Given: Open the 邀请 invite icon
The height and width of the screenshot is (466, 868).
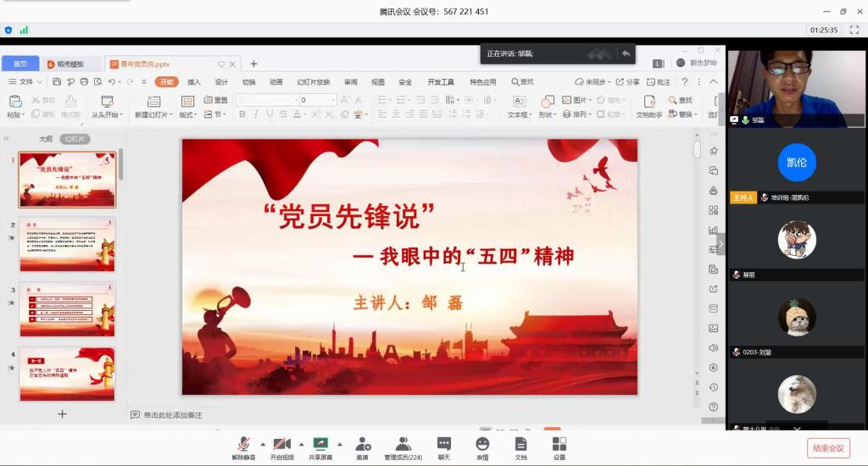Looking at the screenshot, I should 363,446.
